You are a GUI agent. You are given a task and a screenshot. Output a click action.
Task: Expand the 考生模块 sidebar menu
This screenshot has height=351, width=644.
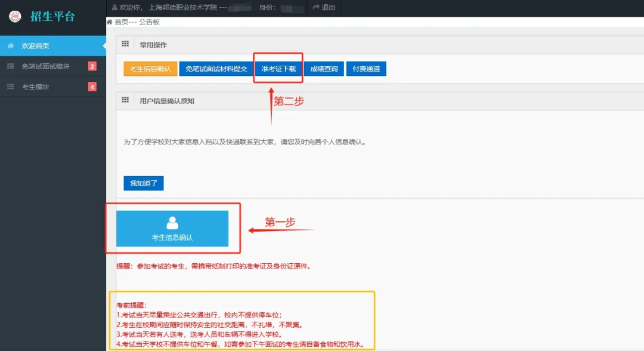coord(36,87)
